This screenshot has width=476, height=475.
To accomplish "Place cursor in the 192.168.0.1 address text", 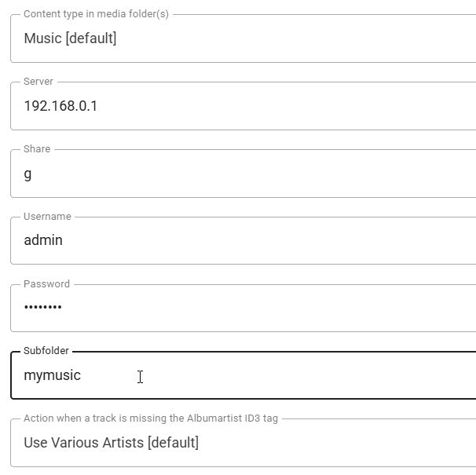I will (x=60, y=106).
